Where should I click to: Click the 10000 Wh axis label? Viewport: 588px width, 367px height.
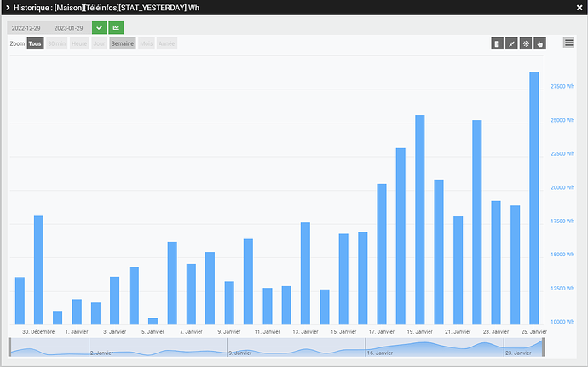562,322
